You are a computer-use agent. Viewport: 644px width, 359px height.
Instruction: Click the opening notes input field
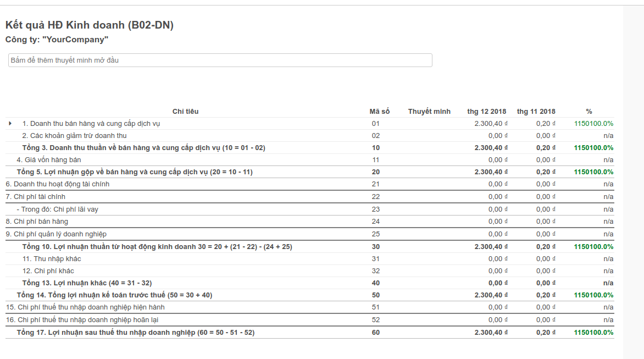(x=220, y=60)
